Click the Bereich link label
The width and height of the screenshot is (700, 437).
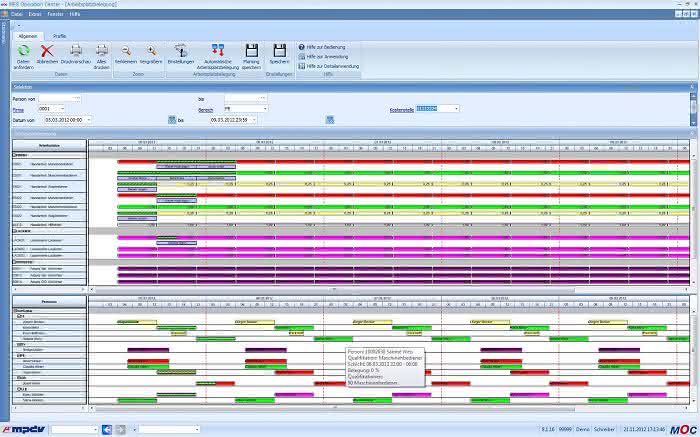[205, 110]
